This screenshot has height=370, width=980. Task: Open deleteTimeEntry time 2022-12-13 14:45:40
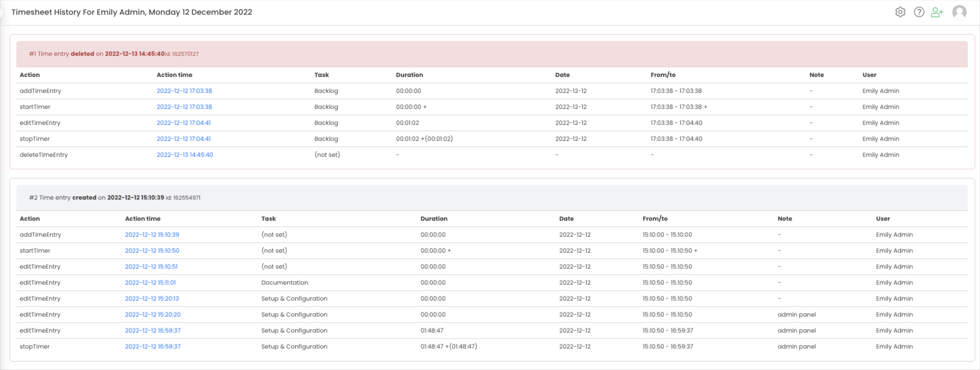tap(185, 155)
